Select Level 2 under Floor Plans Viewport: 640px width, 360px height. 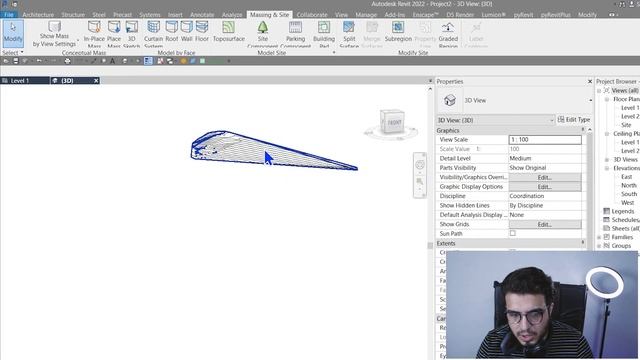[630, 116]
